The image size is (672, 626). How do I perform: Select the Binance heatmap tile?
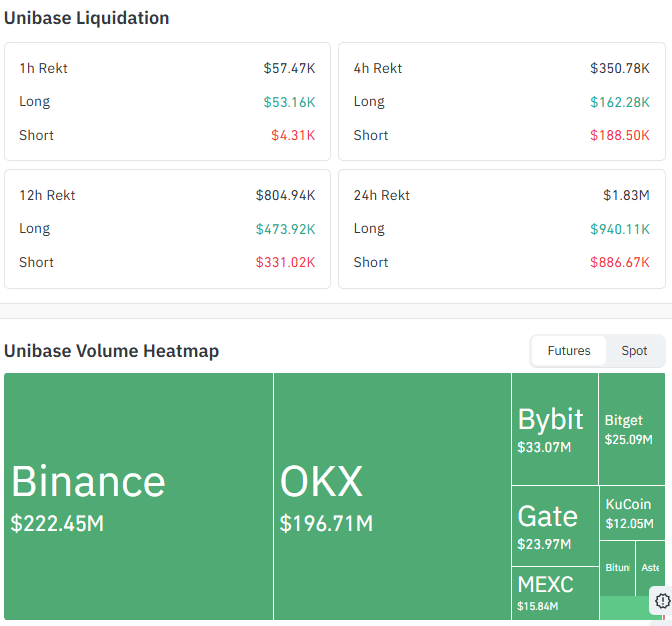point(138,496)
